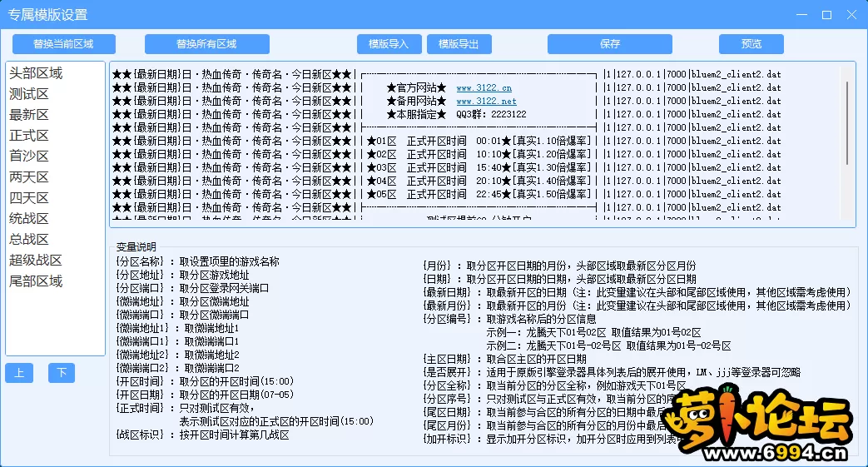Select 测试区 in the region list
Screen dimensions: 868x467
tap(29, 94)
